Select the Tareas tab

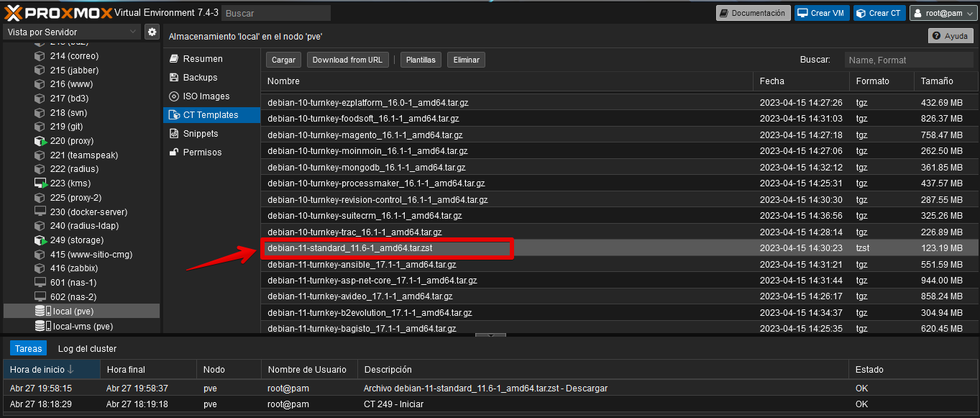[x=28, y=347]
